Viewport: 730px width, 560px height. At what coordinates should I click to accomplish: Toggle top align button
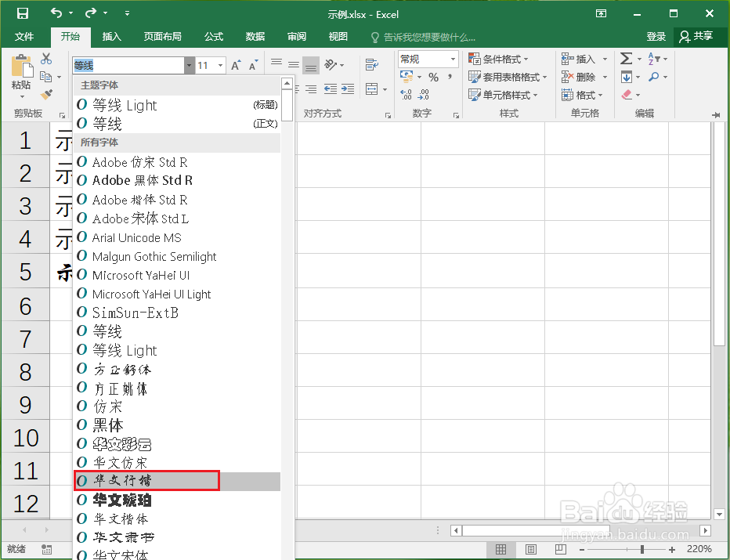(x=276, y=63)
